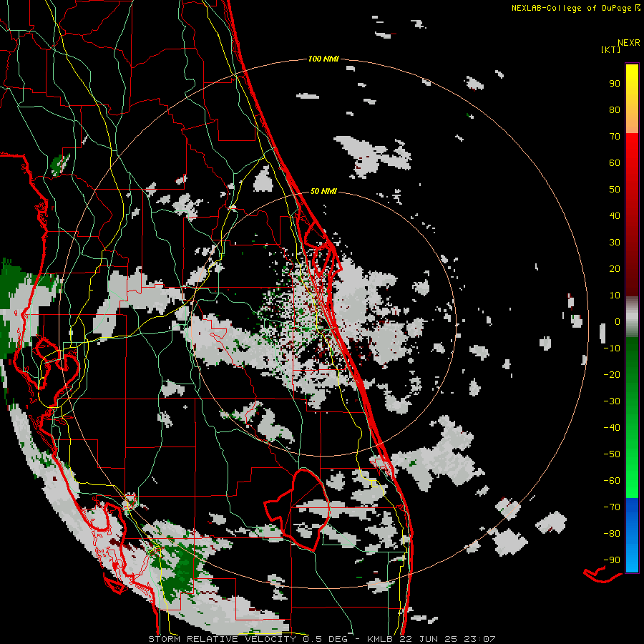Click the -70 value on velocity scale
The height and width of the screenshot is (644, 644).
pyautogui.click(x=612, y=507)
